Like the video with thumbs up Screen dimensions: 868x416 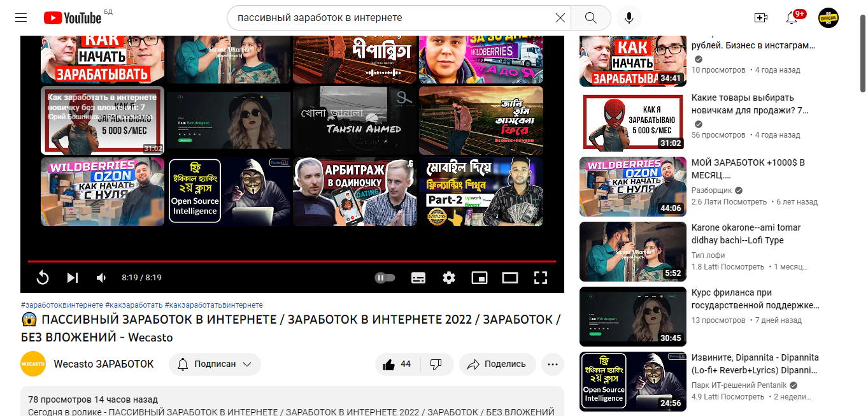pyautogui.click(x=397, y=364)
